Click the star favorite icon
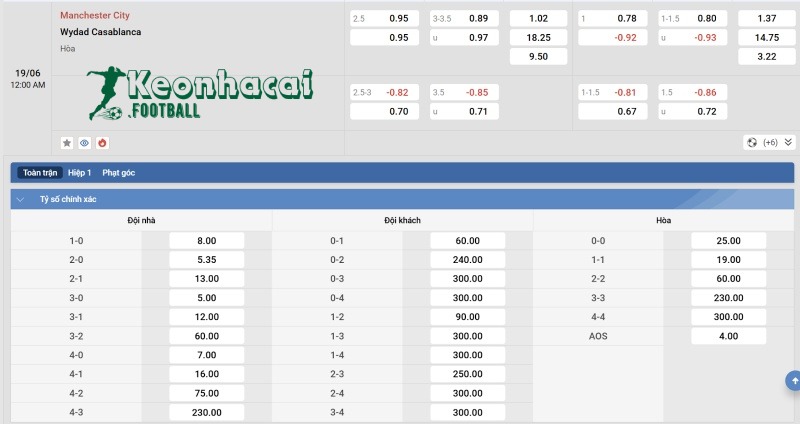 [x=67, y=143]
